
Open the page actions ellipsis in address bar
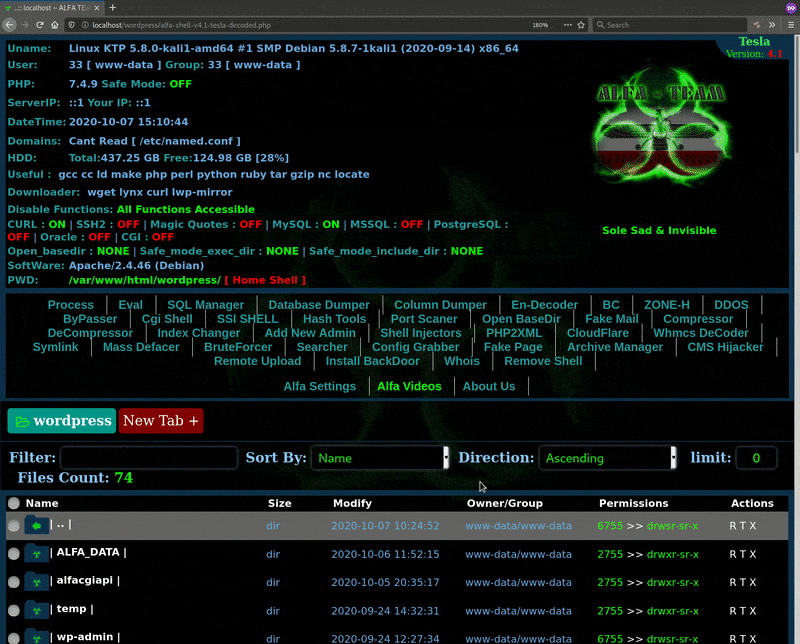pyautogui.click(x=567, y=26)
